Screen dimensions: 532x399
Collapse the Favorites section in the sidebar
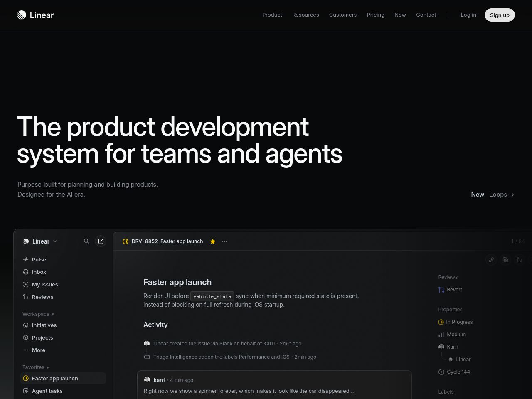(36, 367)
